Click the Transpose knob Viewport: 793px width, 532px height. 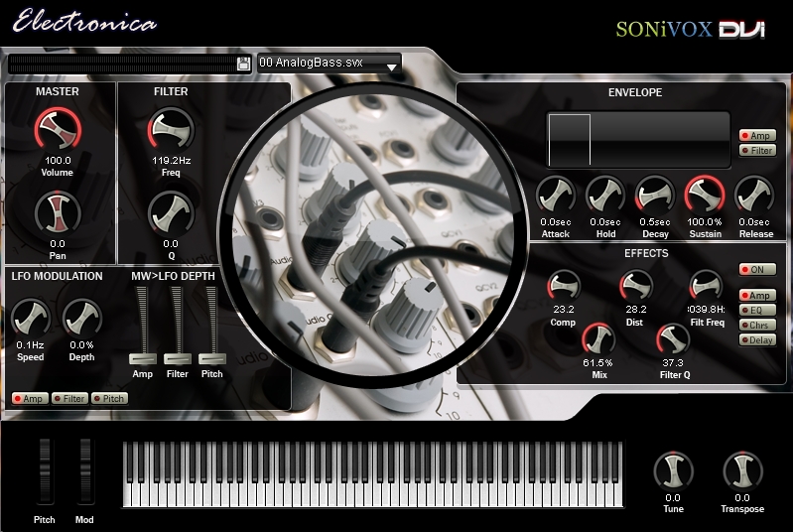[742, 470]
